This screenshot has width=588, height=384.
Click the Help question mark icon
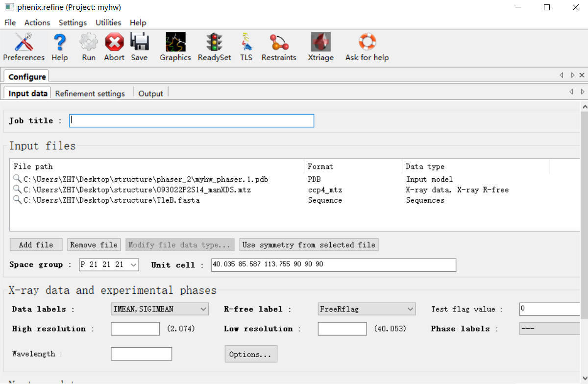60,42
